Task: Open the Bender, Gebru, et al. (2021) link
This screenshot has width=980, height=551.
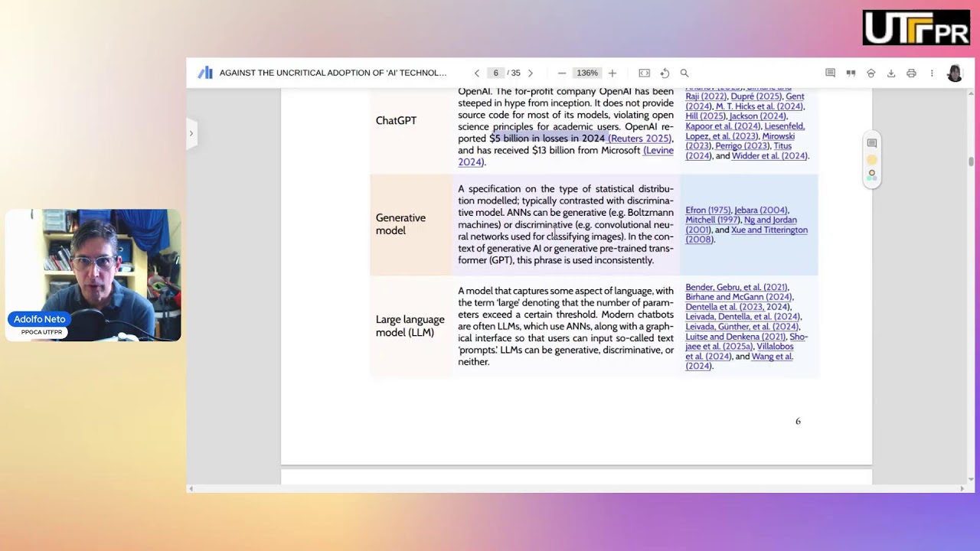Action: (x=737, y=288)
